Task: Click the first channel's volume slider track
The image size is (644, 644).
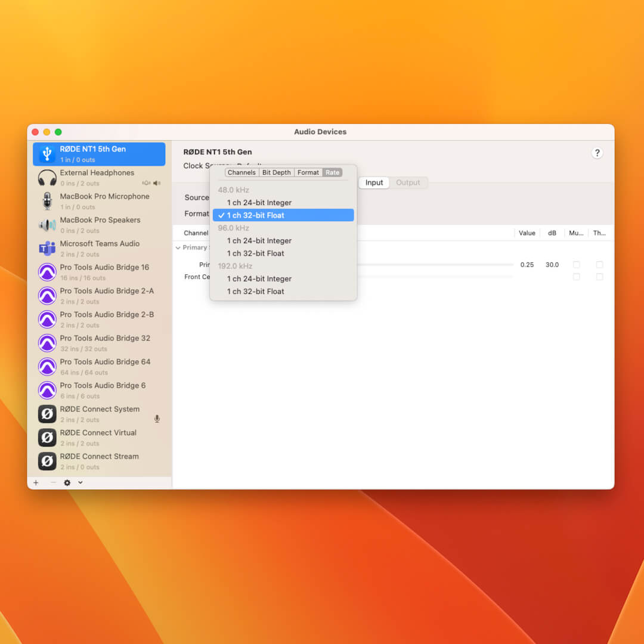Action: coord(435,265)
